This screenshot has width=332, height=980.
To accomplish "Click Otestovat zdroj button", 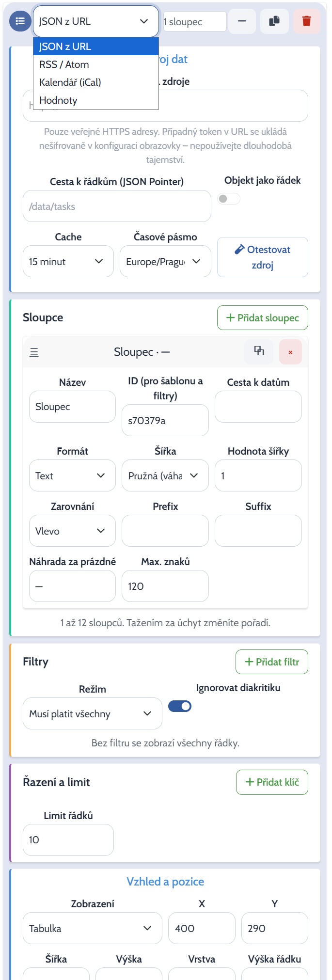I will coord(263,257).
